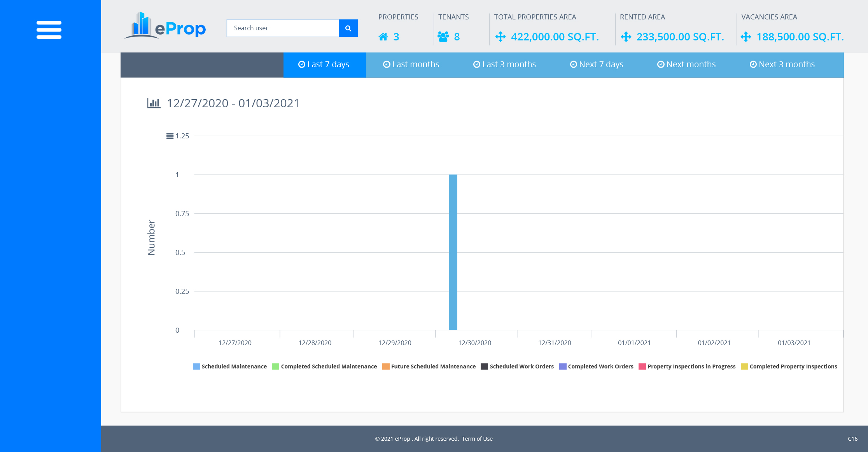
Task: Click into the Search user field
Action: click(x=283, y=28)
